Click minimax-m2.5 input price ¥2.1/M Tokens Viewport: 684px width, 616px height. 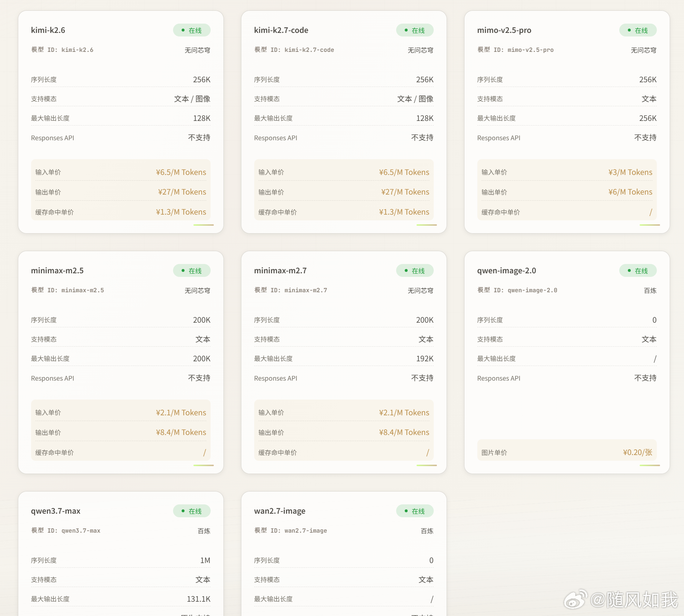181,412
